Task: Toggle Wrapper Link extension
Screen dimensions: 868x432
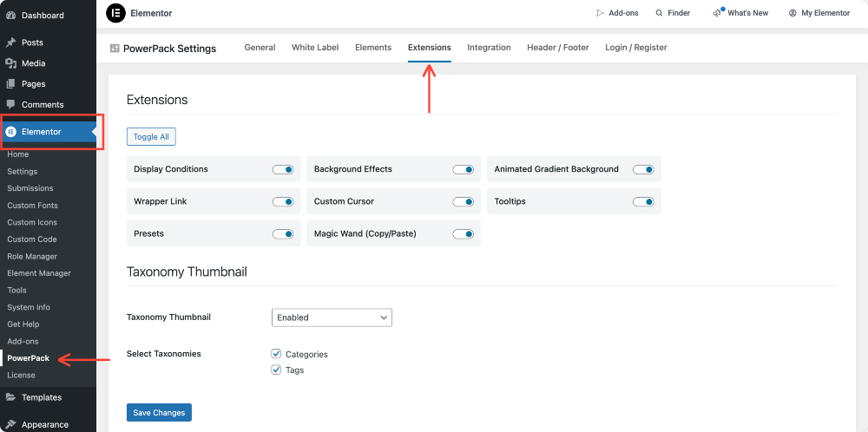Action: pos(283,201)
